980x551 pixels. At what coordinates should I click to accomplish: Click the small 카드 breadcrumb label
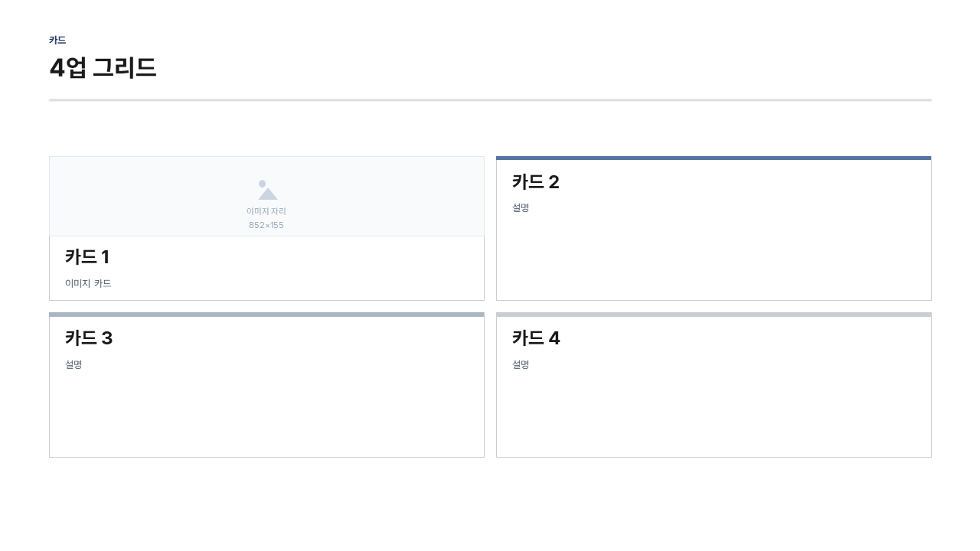click(x=57, y=40)
